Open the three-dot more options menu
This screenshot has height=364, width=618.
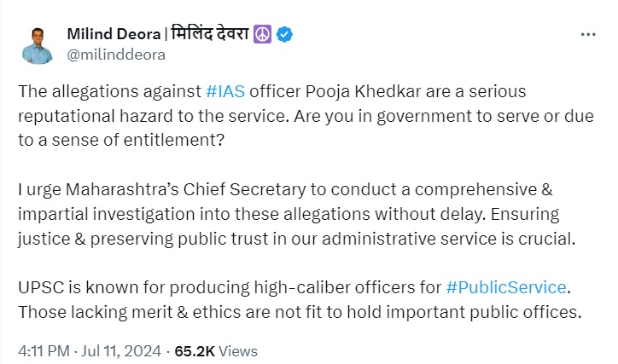(588, 35)
